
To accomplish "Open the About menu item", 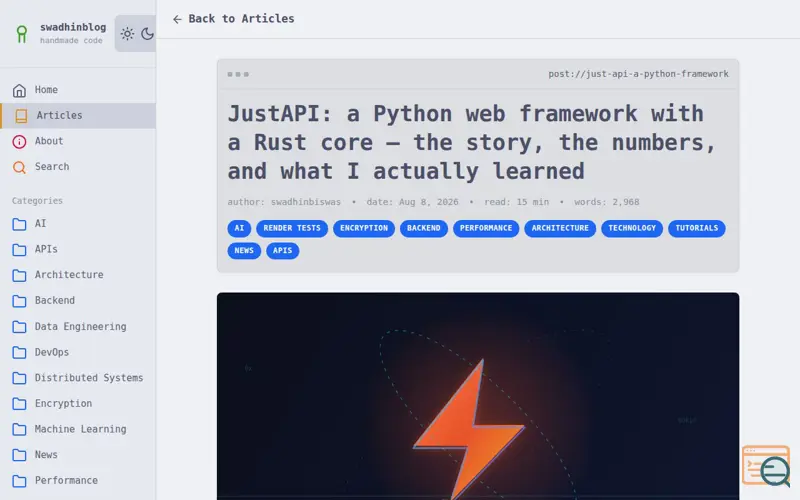I will point(78,141).
